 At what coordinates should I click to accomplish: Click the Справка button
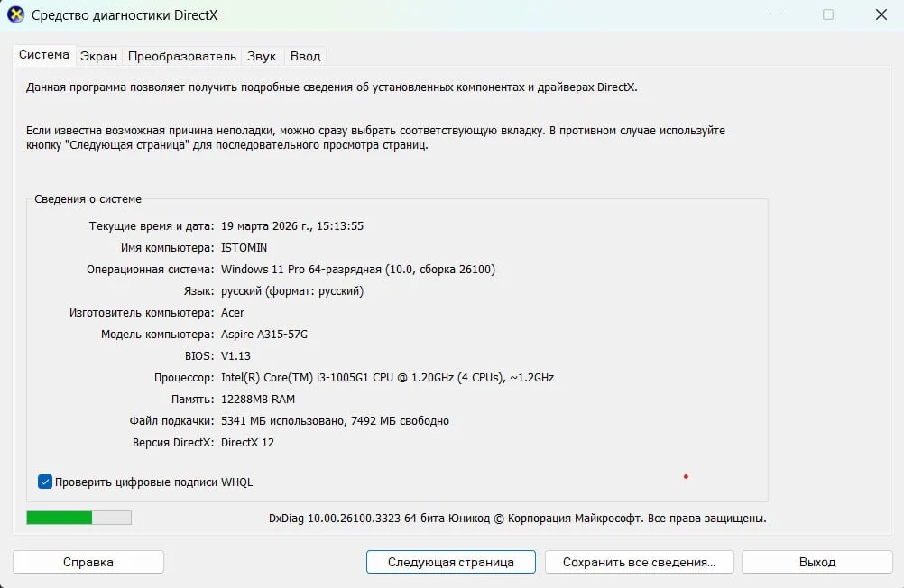click(88, 562)
